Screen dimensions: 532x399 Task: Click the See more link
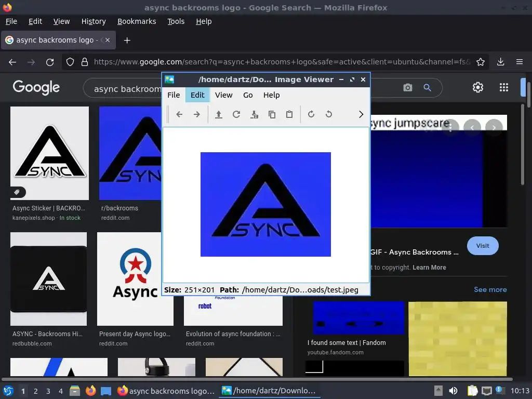pos(490,289)
